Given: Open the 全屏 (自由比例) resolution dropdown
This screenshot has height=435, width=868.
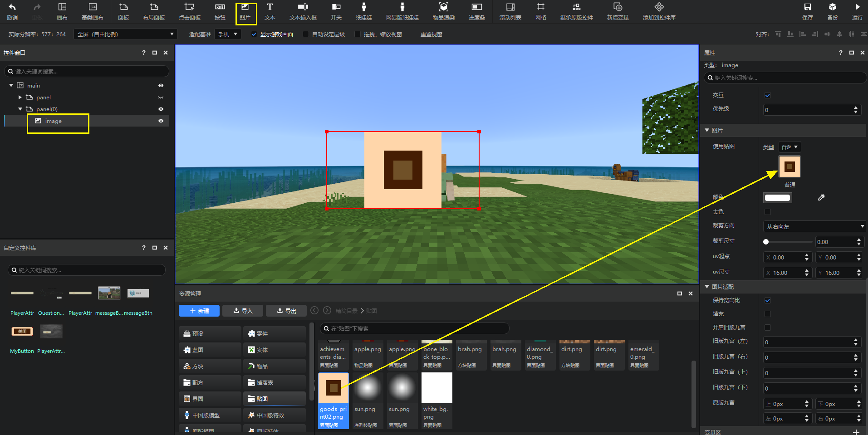Looking at the screenshot, I should click(125, 34).
